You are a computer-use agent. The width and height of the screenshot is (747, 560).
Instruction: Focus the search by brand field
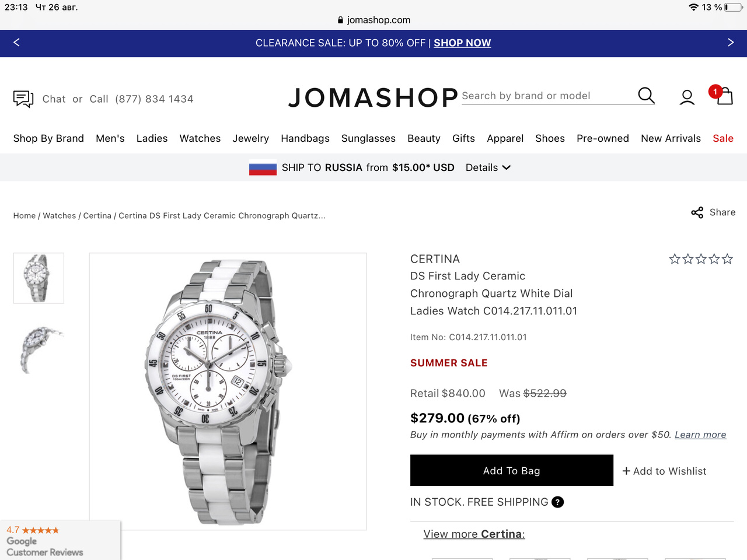click(x=546, y=96)
